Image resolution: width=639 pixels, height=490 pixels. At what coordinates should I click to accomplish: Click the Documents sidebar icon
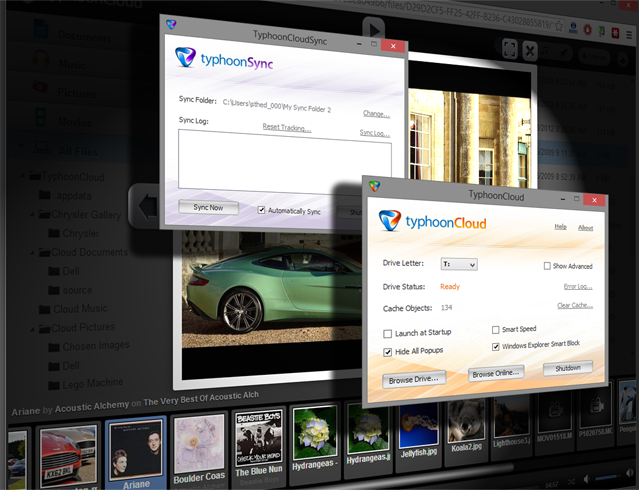click(41, 29)
